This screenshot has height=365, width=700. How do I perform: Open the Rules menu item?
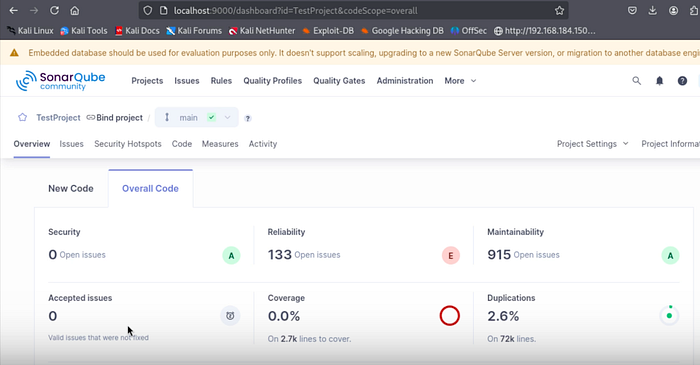pos(221,81)
